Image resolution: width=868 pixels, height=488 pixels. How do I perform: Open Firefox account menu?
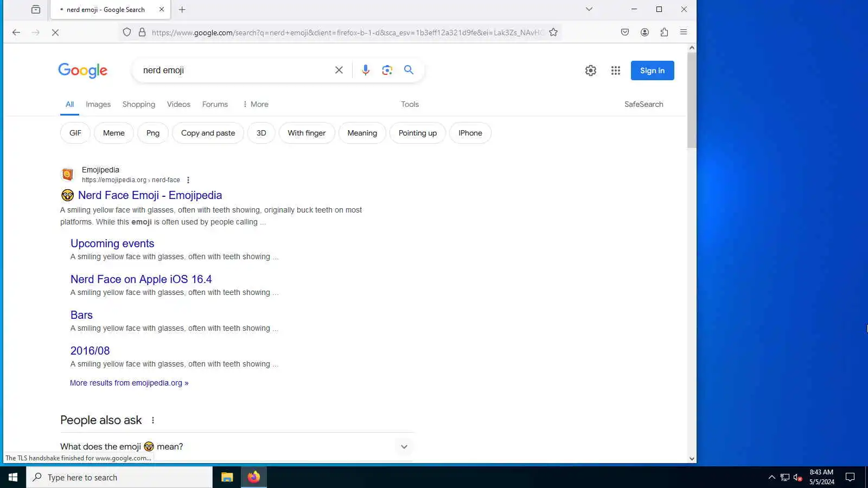(x=644, y=33)
